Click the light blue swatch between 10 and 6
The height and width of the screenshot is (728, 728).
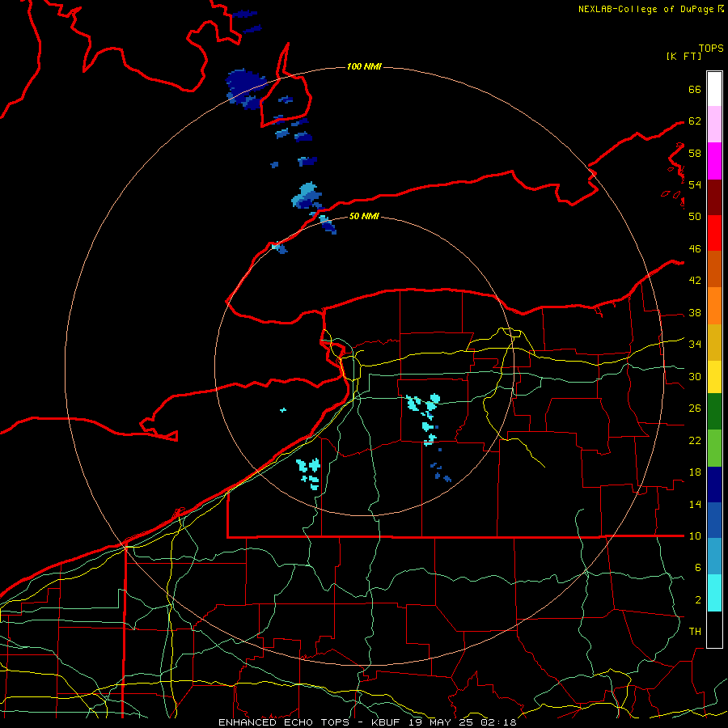(x=714, y=557)
